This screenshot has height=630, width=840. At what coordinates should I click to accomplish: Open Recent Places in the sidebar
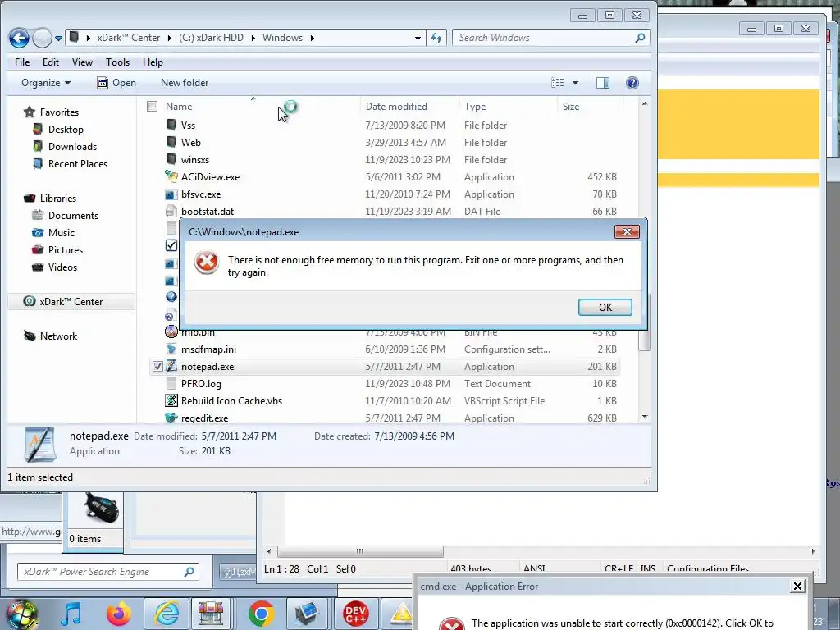(71, 163)
